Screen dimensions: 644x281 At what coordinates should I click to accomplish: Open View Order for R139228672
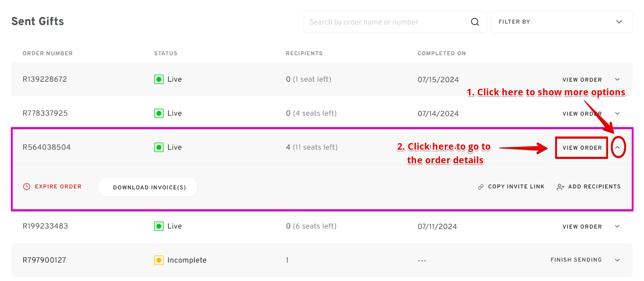(582, 80)
